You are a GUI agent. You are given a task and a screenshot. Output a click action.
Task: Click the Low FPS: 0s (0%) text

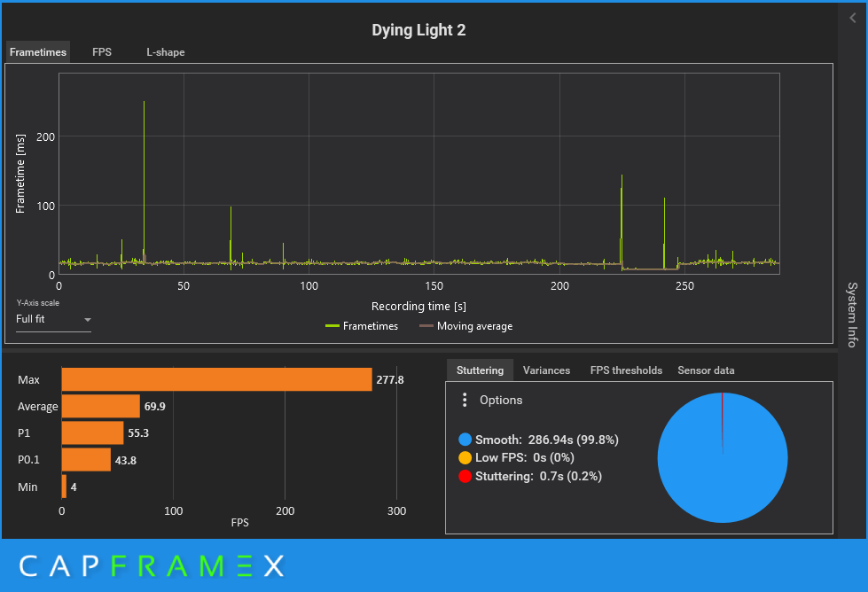click(524, 457)
